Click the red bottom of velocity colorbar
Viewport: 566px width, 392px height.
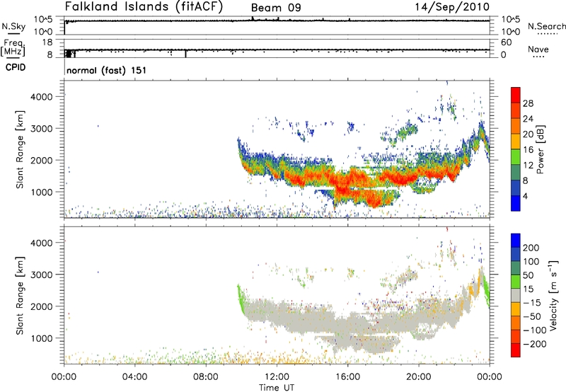[x=516, y=350]
